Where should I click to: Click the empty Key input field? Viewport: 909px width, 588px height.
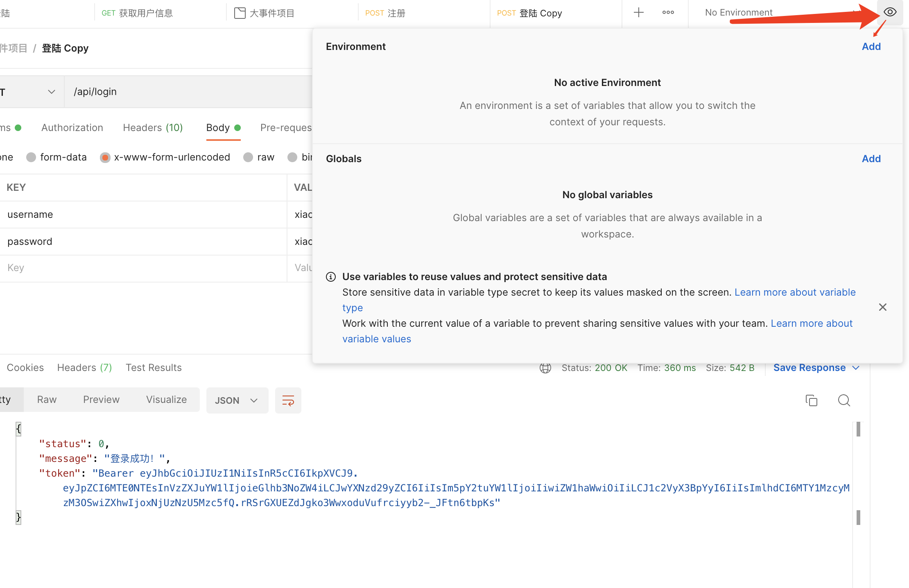tap(143, 267)
